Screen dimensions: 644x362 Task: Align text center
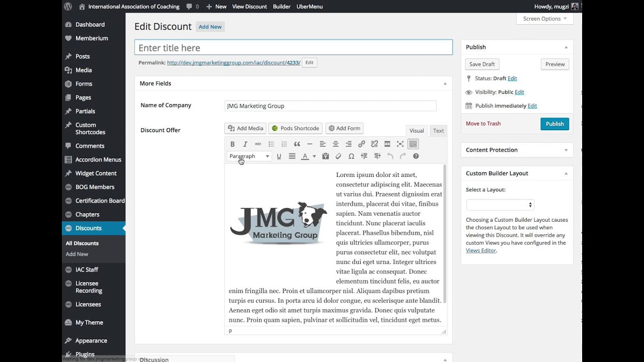coord(336,144)
